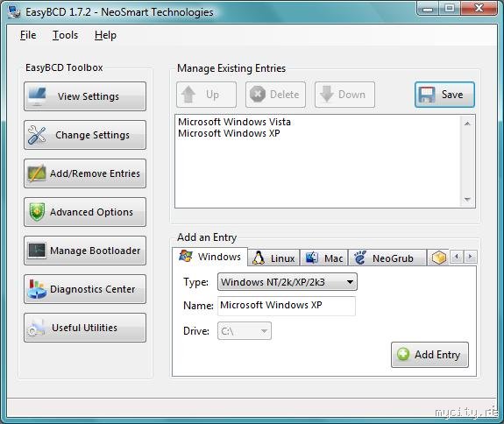Click entries list scrollbar down arrow
Screen dimensions: 504x424
coord(467,199)
